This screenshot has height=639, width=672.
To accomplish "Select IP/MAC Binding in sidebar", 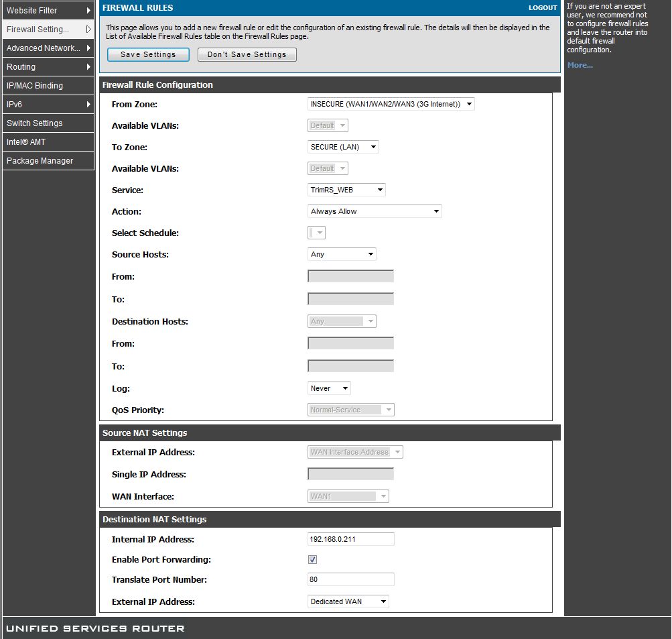I will [x=48, y=86].
